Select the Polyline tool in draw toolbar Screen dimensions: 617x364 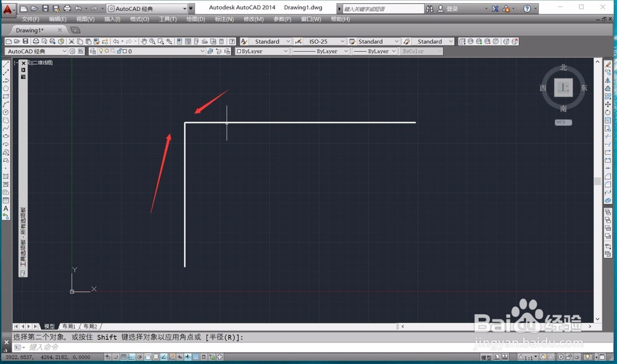point(6,80)
